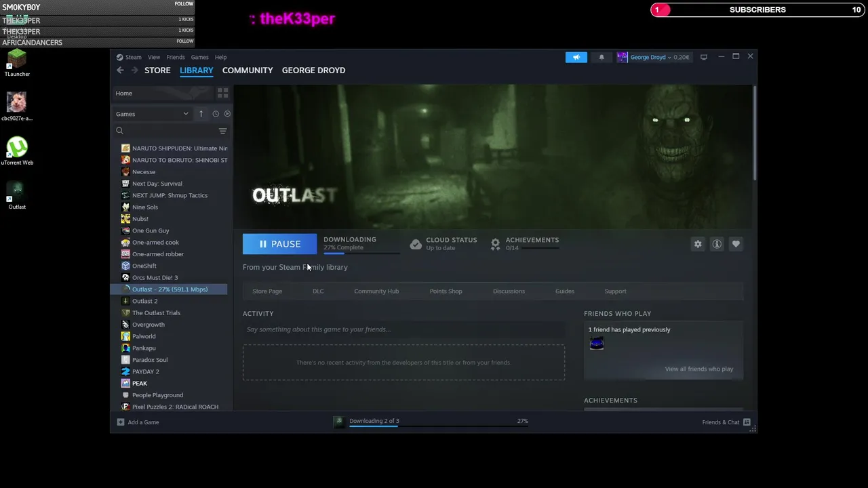Open the Points Shop link
The width and height of the screenshot is (868, 488).
[x=446, y=291]
